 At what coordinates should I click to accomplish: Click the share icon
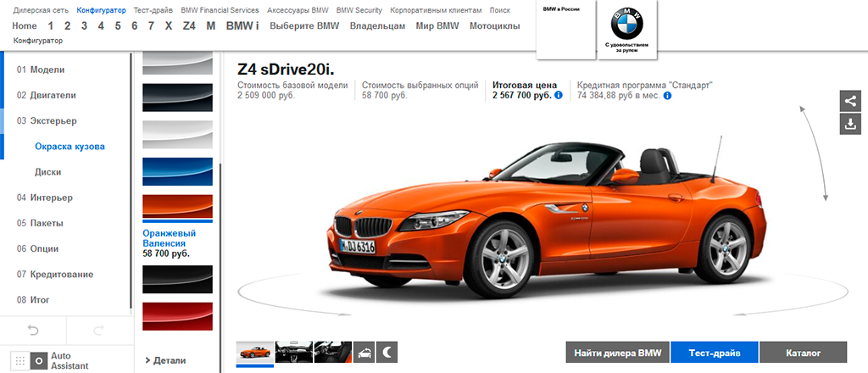pyautogui.click(x=850, y=101)
